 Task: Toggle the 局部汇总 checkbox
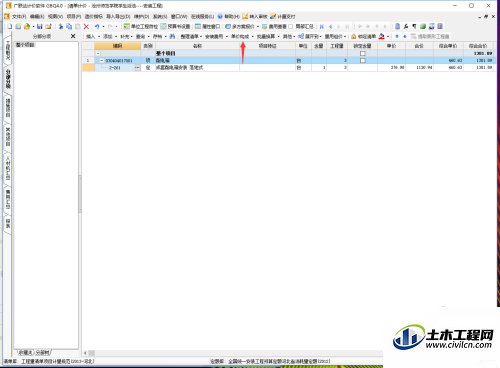(x=290, y=26)
